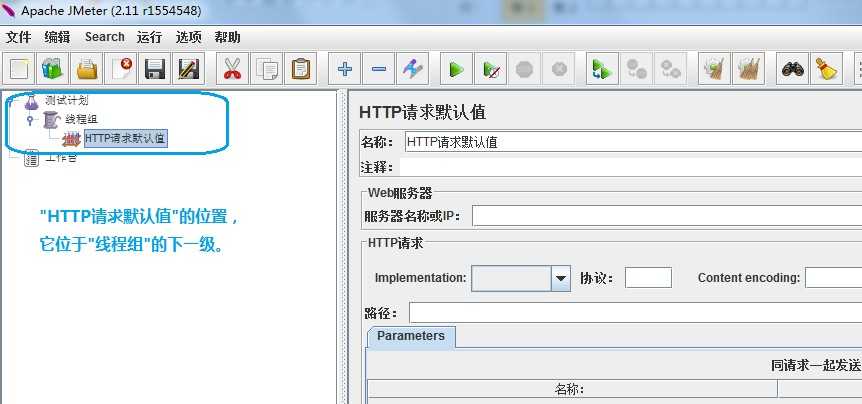Click the 服务器名称或IP input field
862x404 pixels.
pos(667,216)
